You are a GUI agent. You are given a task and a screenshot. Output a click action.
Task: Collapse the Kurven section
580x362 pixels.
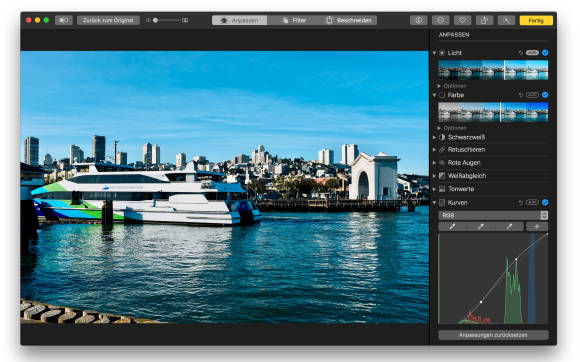click(x=434, y=203)
